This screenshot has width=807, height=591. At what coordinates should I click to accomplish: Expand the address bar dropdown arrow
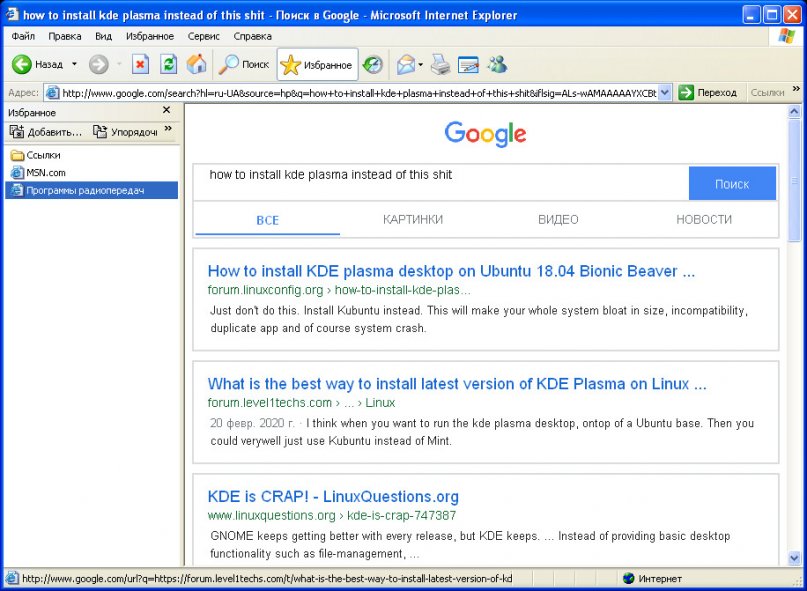pyautogui.click(x=664, y=93)
